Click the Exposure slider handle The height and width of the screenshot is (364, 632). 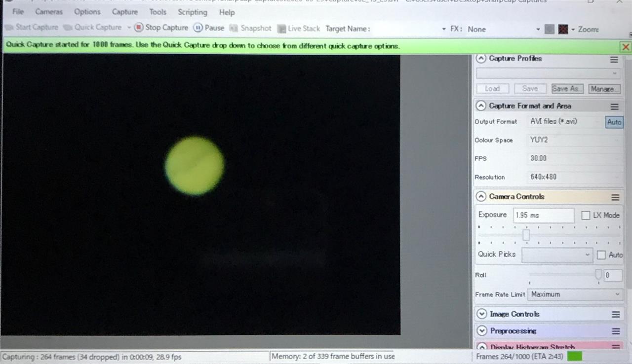click(x=526, y=235)
